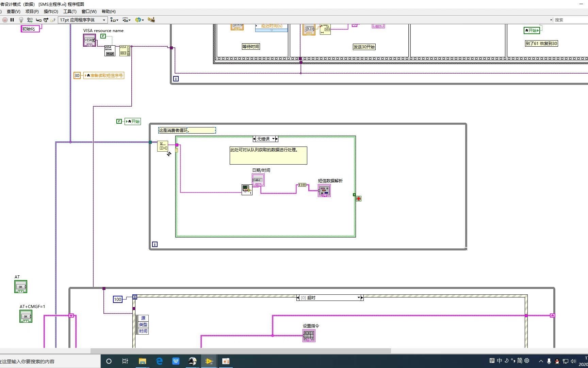Click the AT OK button terminal
This screenshot has height=368, width=588.
[21, 287]
